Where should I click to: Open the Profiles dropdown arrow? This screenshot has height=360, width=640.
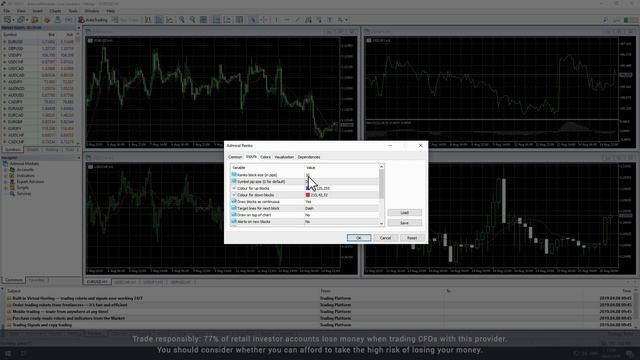coord(26,20)
